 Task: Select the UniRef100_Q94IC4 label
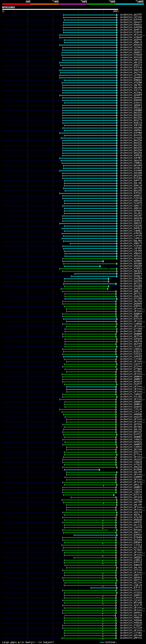[x=131, y=65]
